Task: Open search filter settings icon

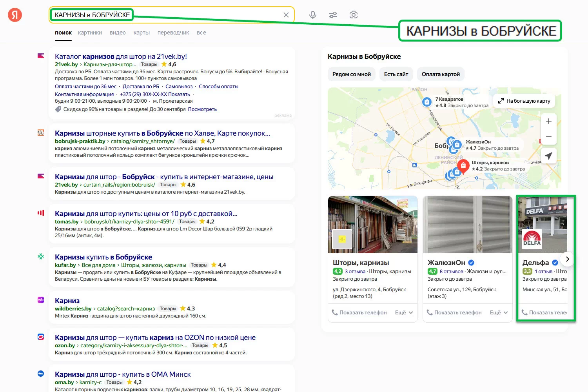Action: (333, 15)
